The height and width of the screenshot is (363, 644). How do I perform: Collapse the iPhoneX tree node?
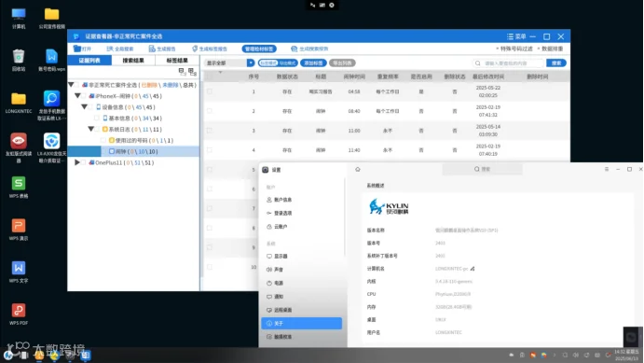tap(77, 96)
